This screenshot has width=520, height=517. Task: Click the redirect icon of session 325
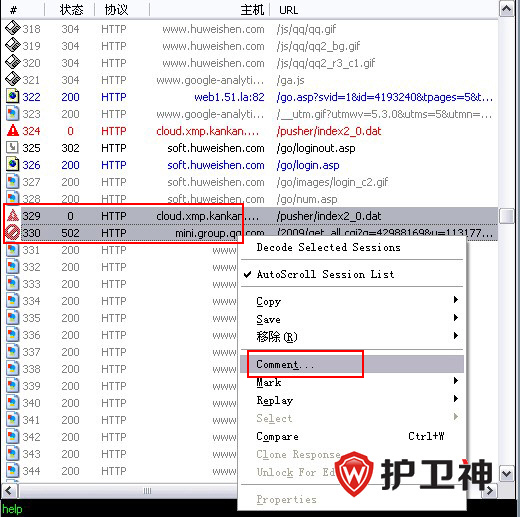(12, 147)
